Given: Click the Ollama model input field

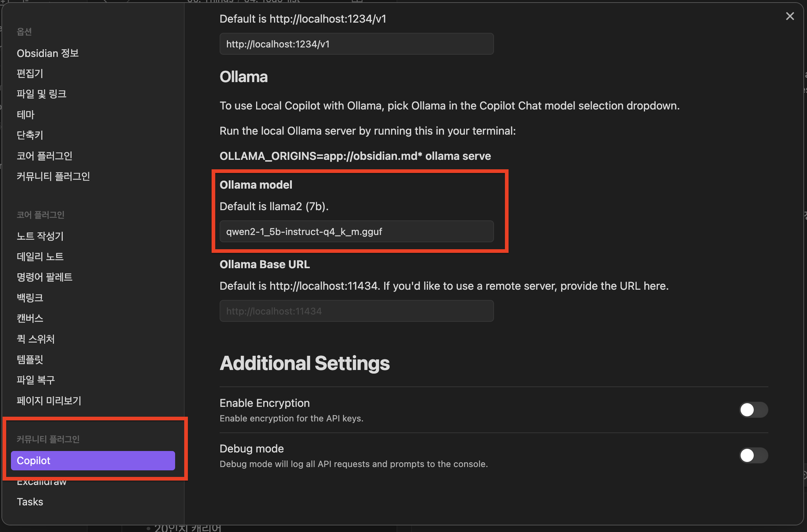Looking at the screenshot, I should 356,232.
